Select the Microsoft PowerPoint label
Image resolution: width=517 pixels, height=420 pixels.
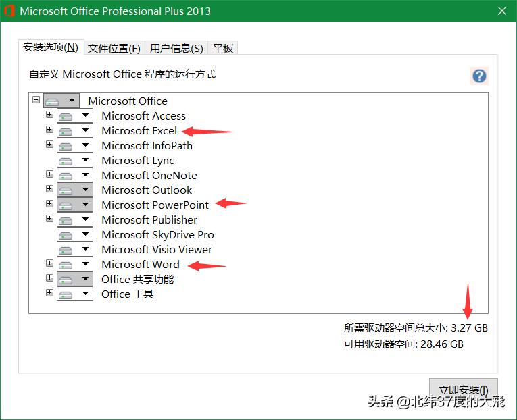click(x=155, y=205)
